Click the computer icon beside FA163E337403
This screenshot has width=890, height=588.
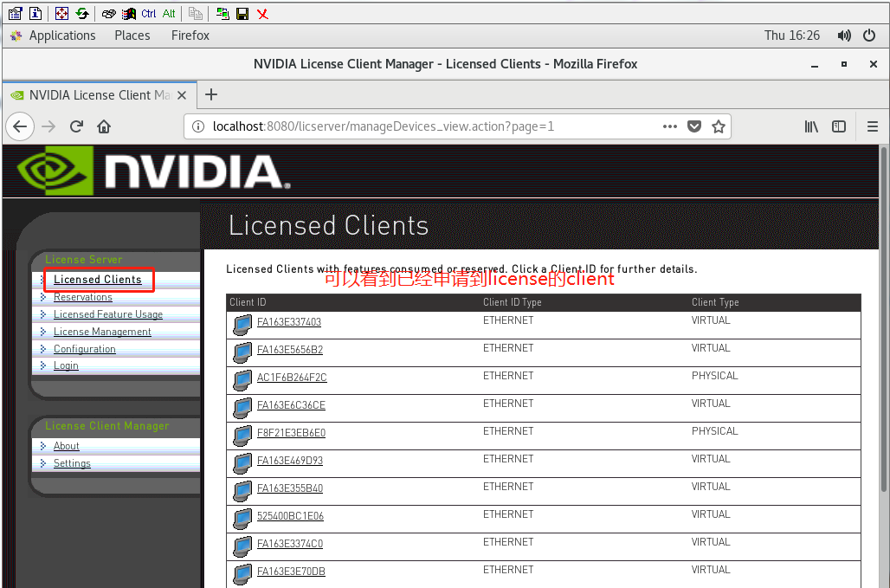[242, 325]
